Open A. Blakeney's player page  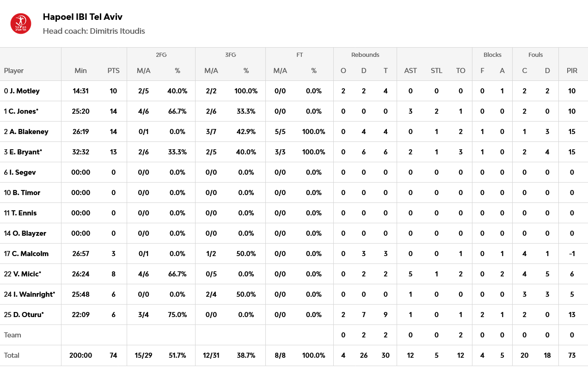[29, 132]
